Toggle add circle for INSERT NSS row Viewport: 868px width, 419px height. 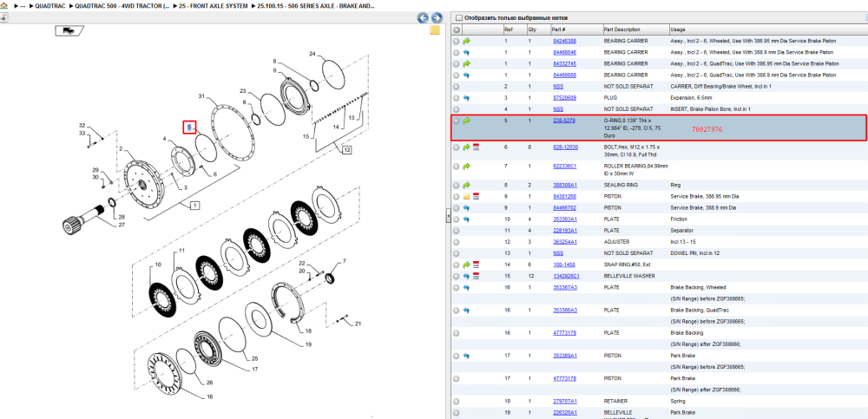click(457, 109)
